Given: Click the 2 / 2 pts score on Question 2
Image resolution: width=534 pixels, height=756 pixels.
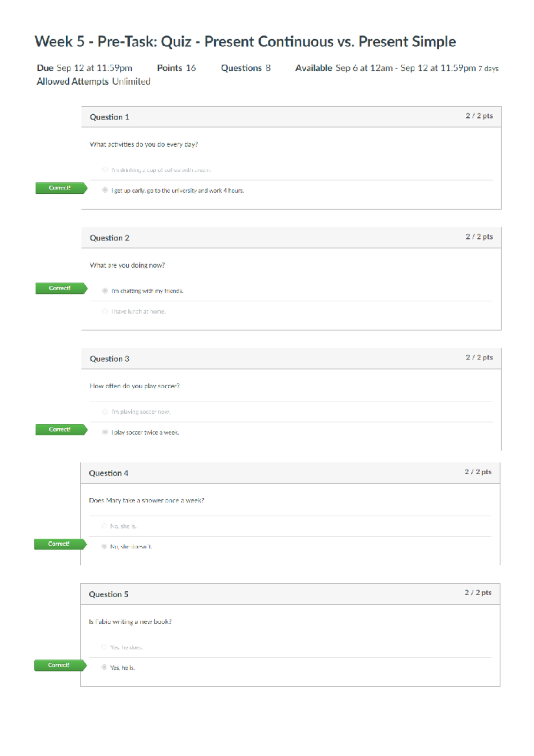Looking at the screenshot, I should tap(479, 237).
